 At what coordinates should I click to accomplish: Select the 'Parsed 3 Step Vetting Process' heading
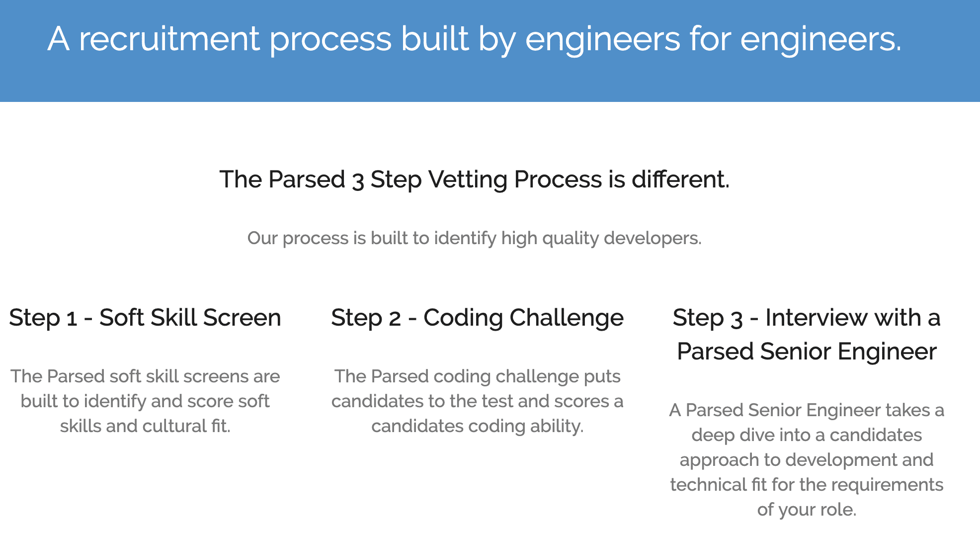(475, 179)
